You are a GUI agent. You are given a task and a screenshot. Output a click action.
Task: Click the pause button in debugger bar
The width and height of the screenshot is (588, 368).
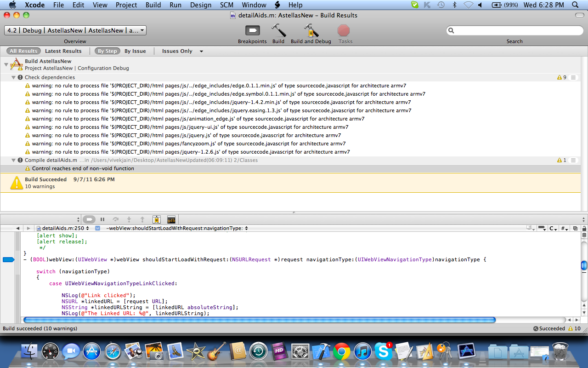(x=102, y=219)
